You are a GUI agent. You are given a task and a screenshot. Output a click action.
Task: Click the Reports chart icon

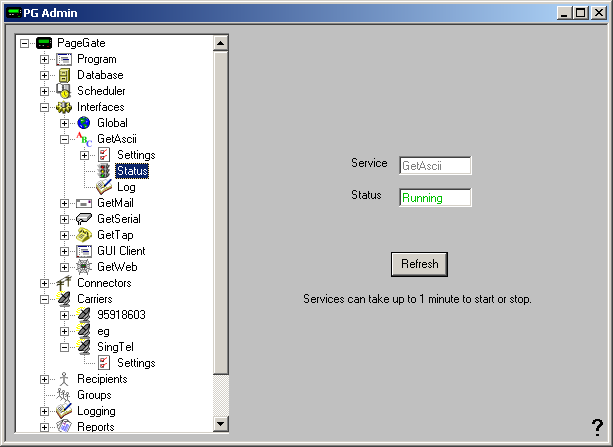[x=64, y=426]
